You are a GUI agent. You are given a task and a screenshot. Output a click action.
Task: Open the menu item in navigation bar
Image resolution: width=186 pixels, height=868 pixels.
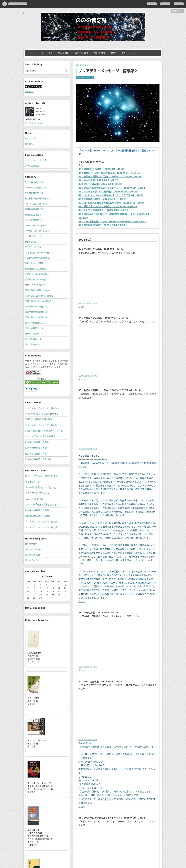(x=30, y=53)
